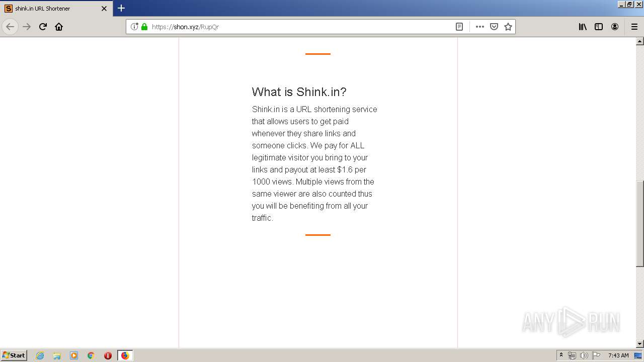The width and height of the screenshot is (644, 362).
Task: Open a new tab with plus button
Action: (x=121, y=8)
